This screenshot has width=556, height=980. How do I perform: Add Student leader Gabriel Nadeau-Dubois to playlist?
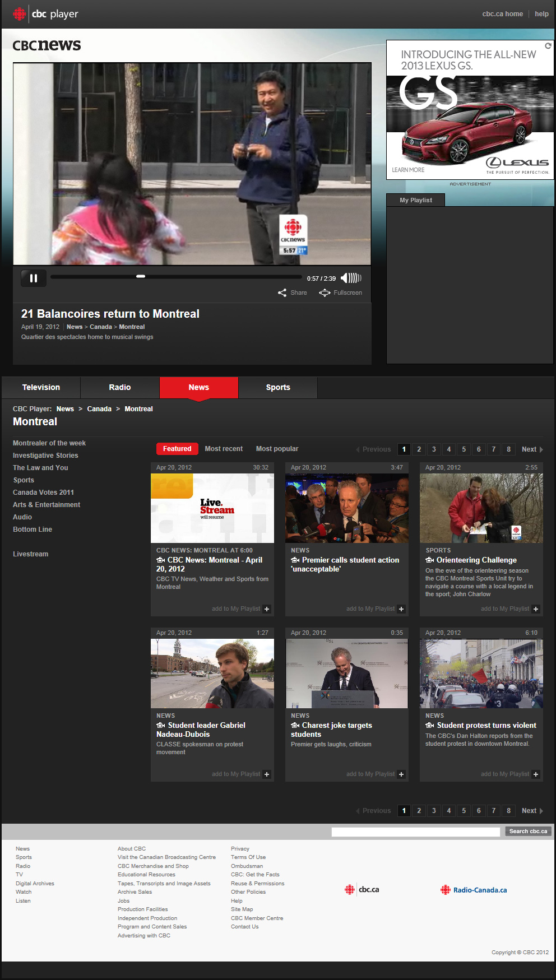click(x=267, y=774)
